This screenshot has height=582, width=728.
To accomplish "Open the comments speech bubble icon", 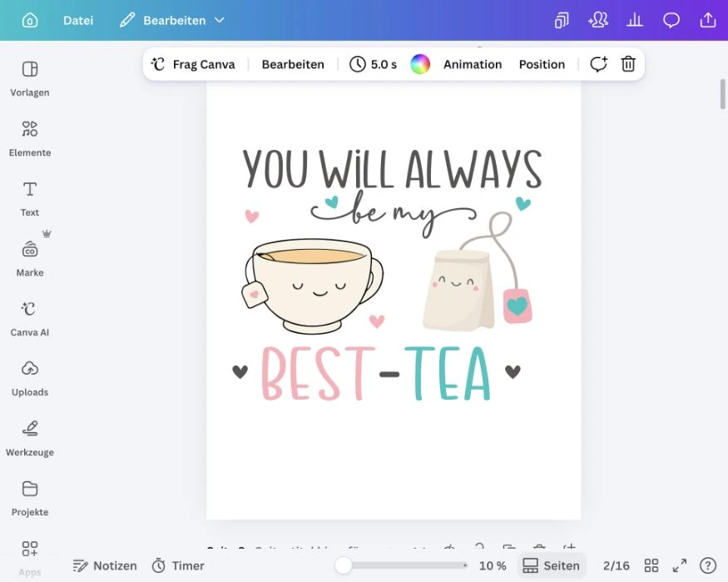I will coord(671,21).
